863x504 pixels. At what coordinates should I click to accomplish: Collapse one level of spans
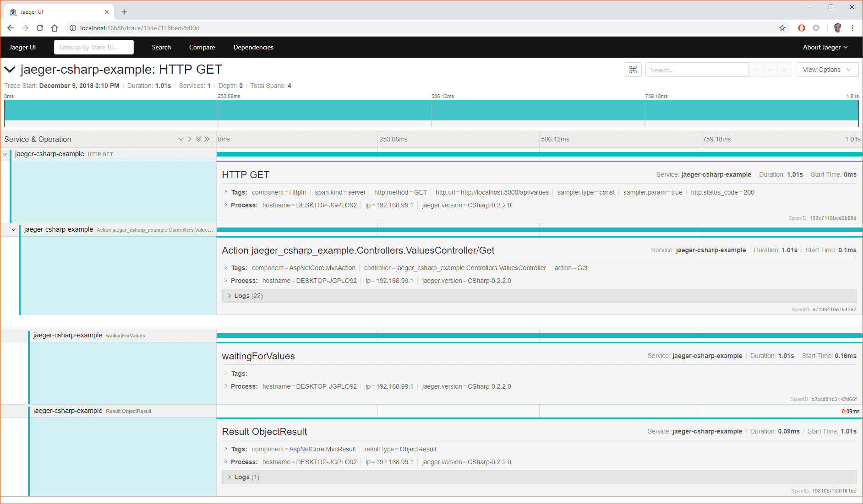(189, 139)
